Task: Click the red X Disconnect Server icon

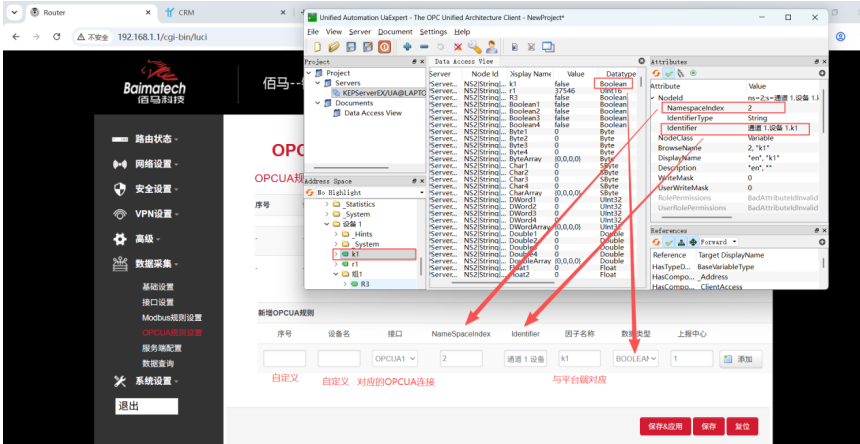Action: coord(457,47)
